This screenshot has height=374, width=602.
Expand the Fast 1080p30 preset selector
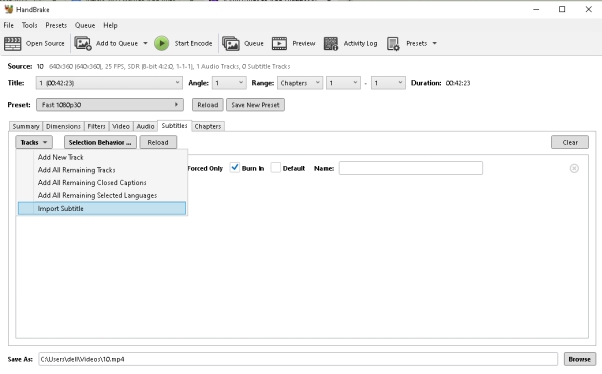(x=110, y=105)
